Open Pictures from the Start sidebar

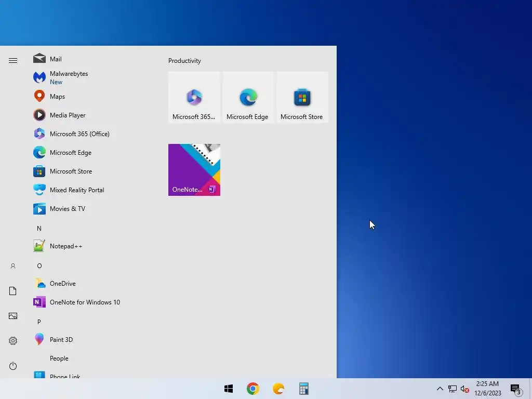[13, 316]
